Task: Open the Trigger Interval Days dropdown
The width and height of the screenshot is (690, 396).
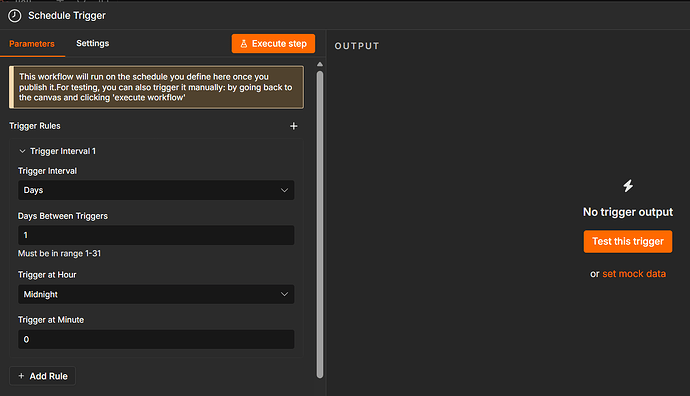Action: pos(156,190)
